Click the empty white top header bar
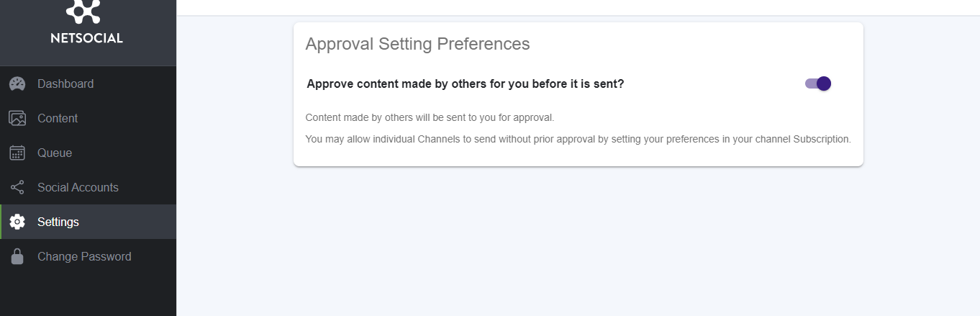 click(x=578, y=7)
